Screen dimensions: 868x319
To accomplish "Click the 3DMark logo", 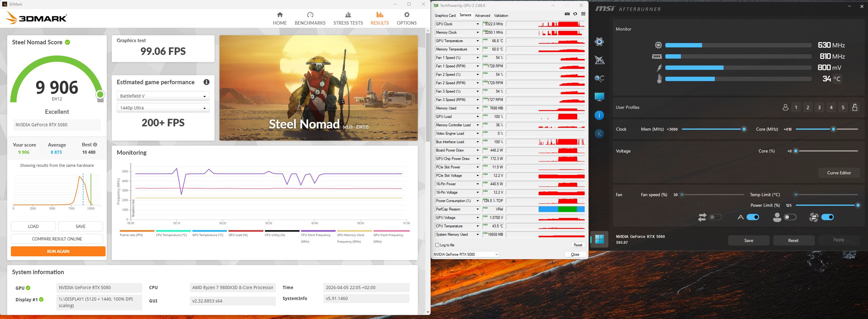I will tap(36, 18).
